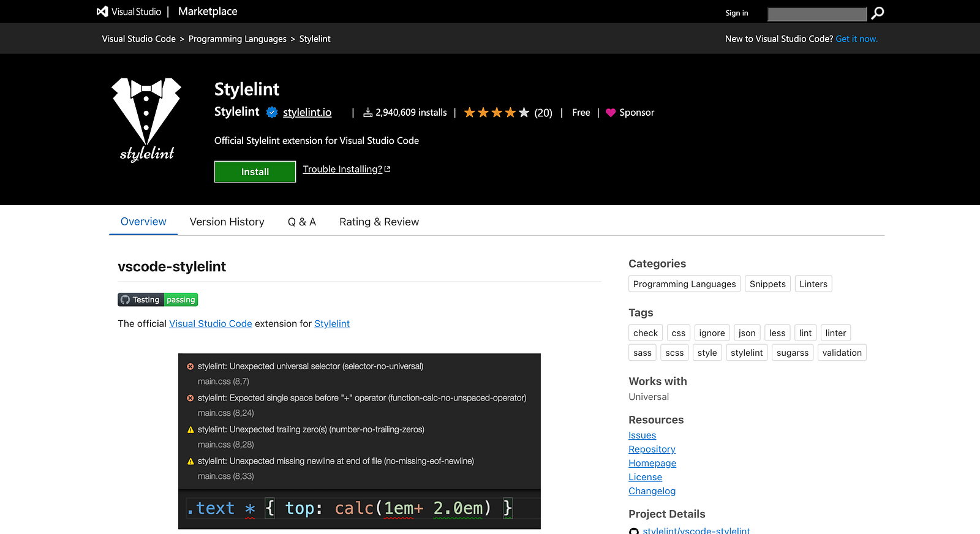This screenshot has height=534, width=980.
Task: Select the Programming Languages category
Action: point(685,284)
